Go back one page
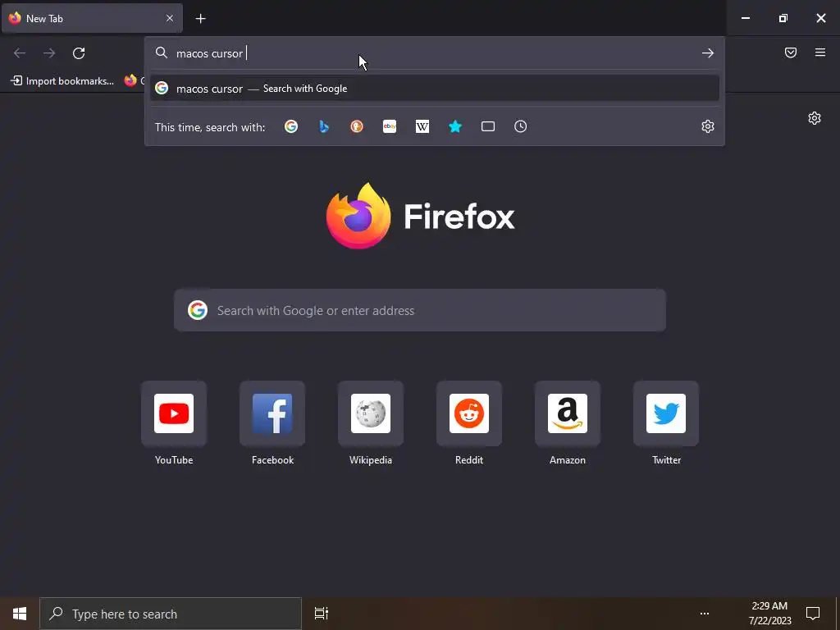The width and height of the screenshot is (840, 630). pos(20,53)
